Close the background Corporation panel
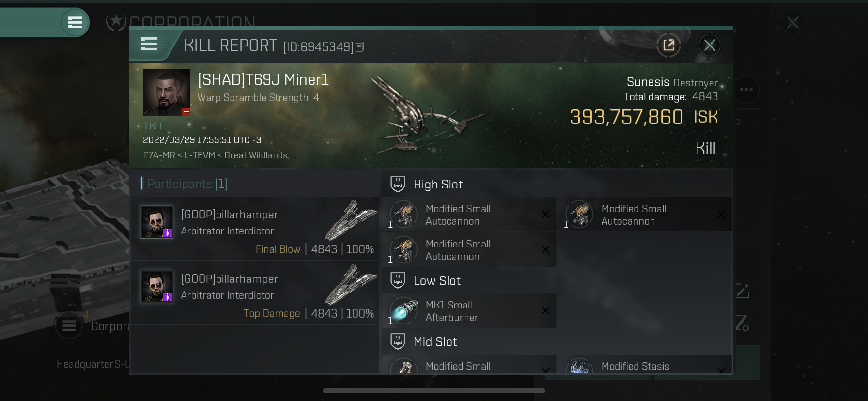Screen dimensions: 868x401 tap(792, 23)
